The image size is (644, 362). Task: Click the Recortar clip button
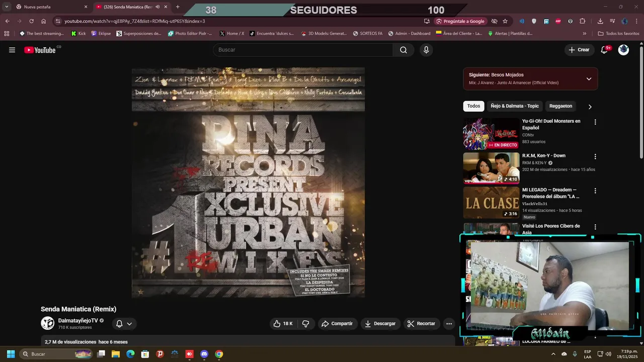click(x=422, y=324)
